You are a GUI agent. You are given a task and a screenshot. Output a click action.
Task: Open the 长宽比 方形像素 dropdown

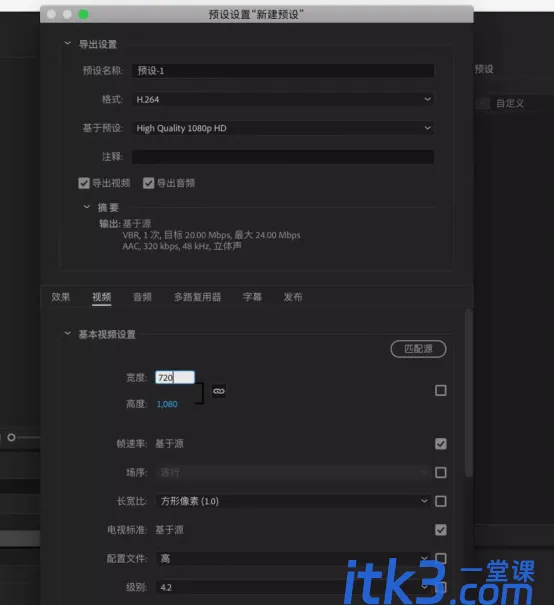click(293, 501)
